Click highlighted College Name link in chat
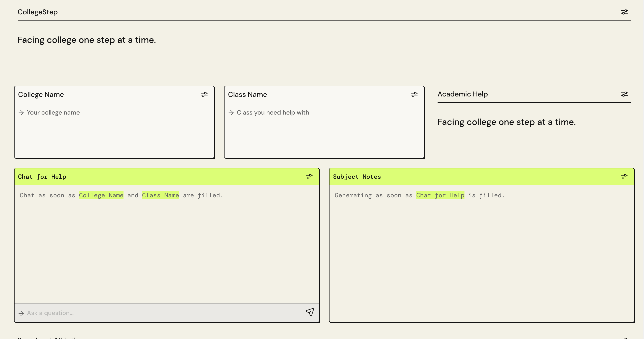This screenshot has height=339, width=644. coord(101,195)
